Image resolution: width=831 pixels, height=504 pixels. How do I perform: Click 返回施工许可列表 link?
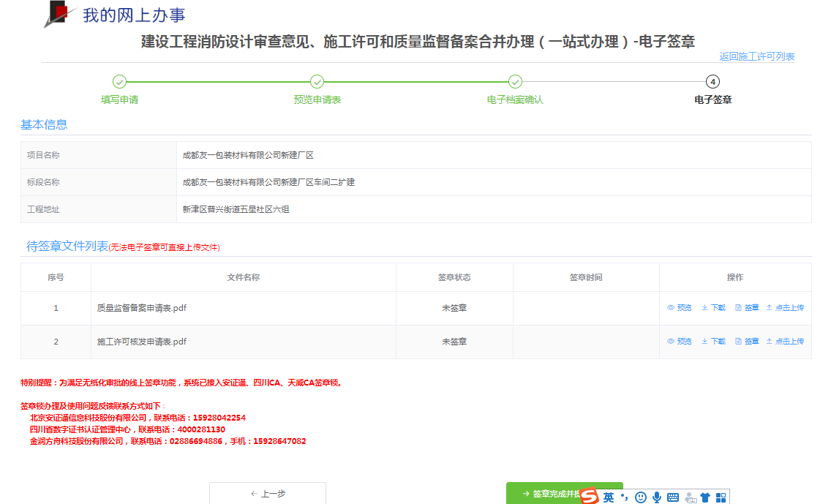pyautogui.click(x=756, y=56)
